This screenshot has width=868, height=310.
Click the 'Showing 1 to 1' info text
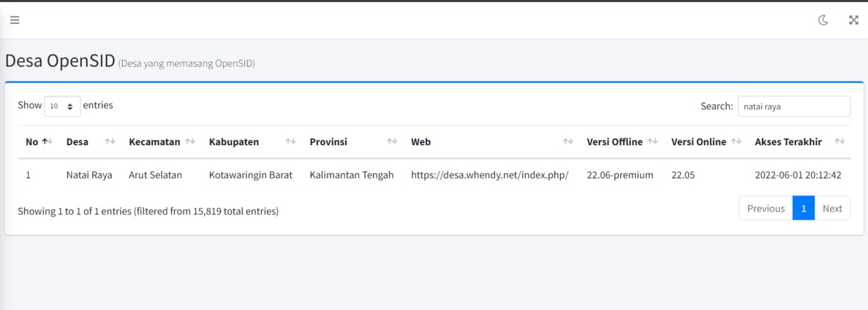pos(148,211)
